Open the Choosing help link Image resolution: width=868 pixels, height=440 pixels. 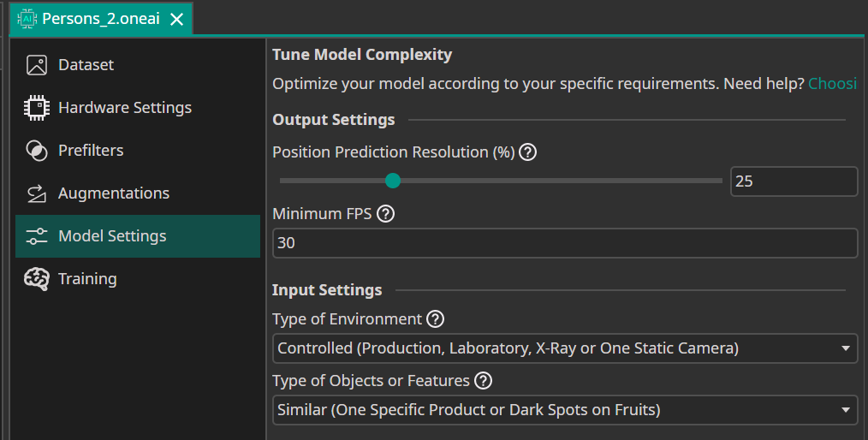(x=832, y=83)
